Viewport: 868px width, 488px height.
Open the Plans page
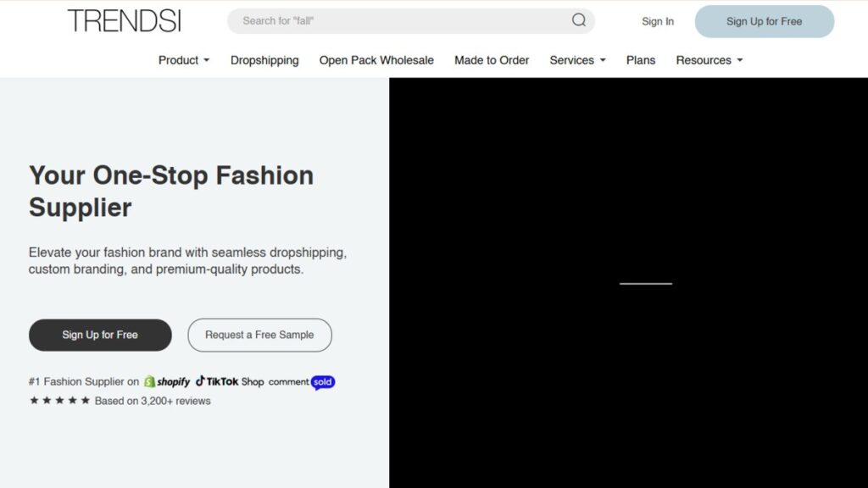click(641, 60)
